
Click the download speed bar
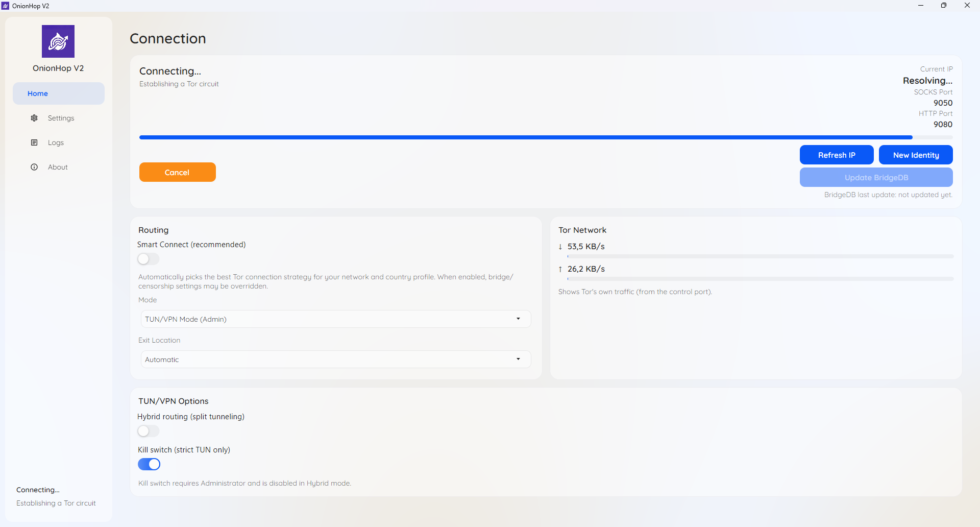(761, 256)
